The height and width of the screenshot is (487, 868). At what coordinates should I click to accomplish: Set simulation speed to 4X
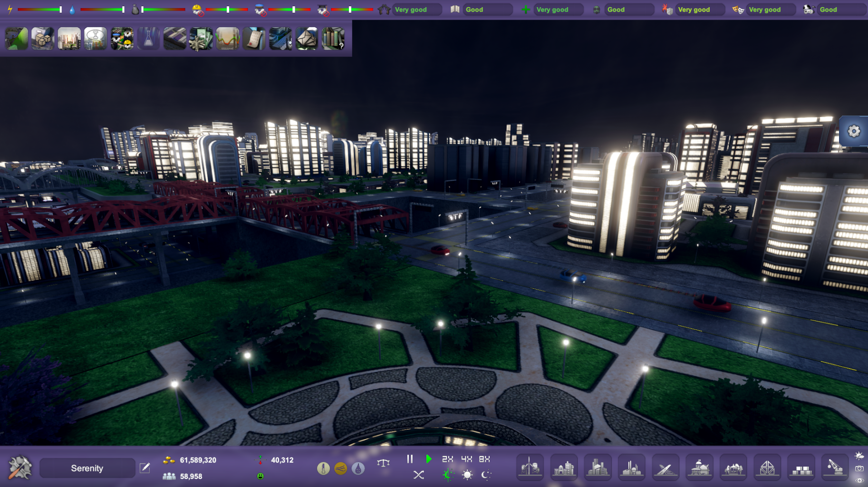click(466, 459)
